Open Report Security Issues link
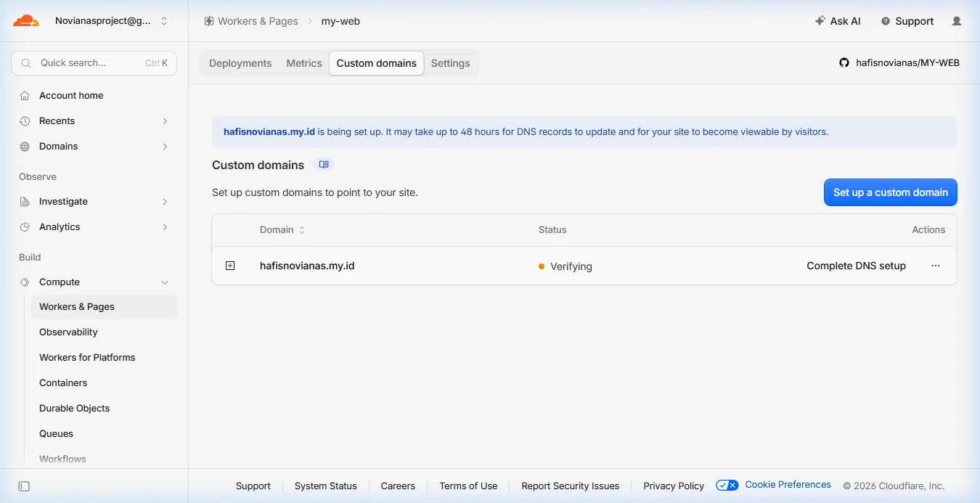This screenshot has width=980, height=503. tap(571, 486)
